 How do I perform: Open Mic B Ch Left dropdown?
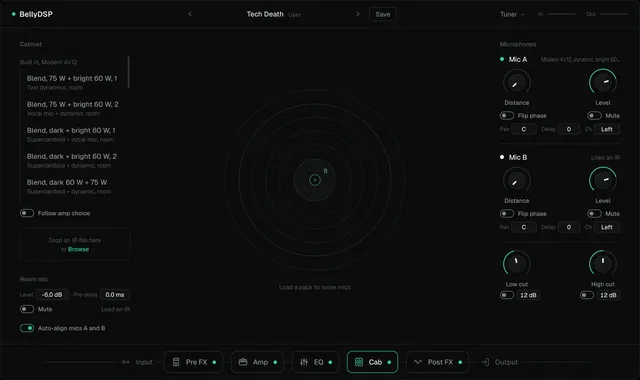pos(607,227)
